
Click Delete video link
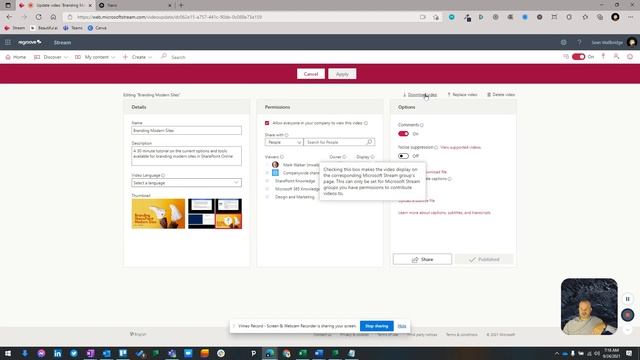(501, 95)
